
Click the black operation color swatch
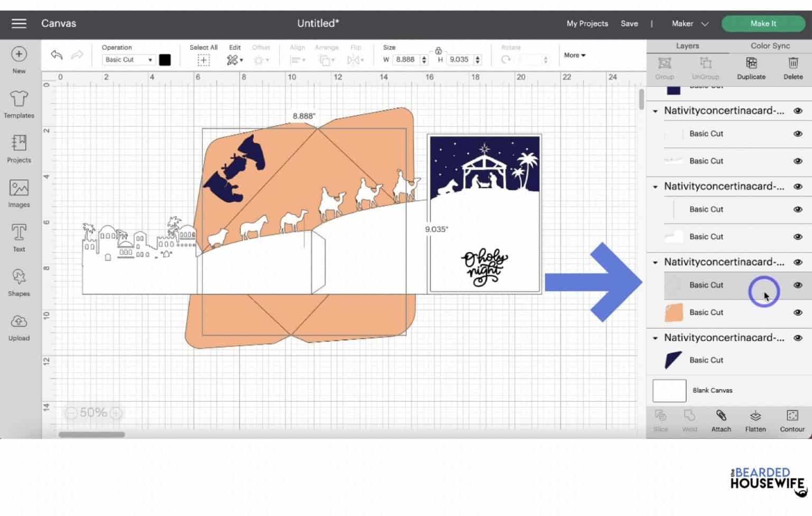click(165, 60)
